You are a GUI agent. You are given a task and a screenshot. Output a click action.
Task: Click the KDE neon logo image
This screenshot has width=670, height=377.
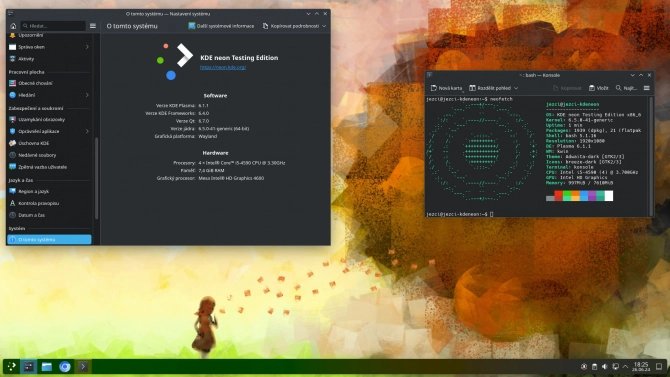click(175, 61)
